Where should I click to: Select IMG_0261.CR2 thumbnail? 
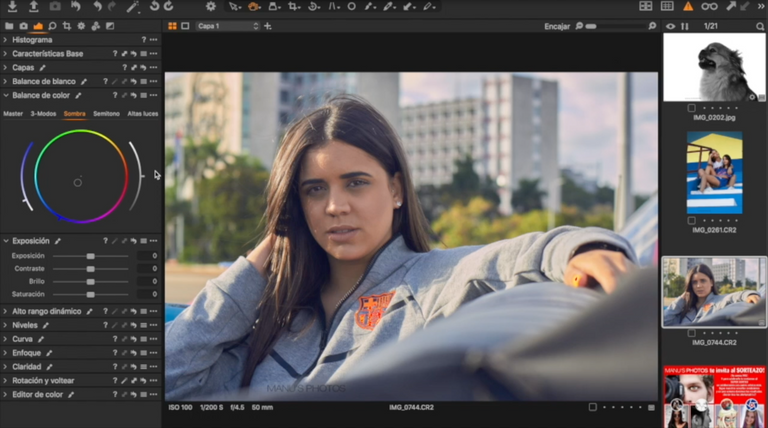point(714,172)
